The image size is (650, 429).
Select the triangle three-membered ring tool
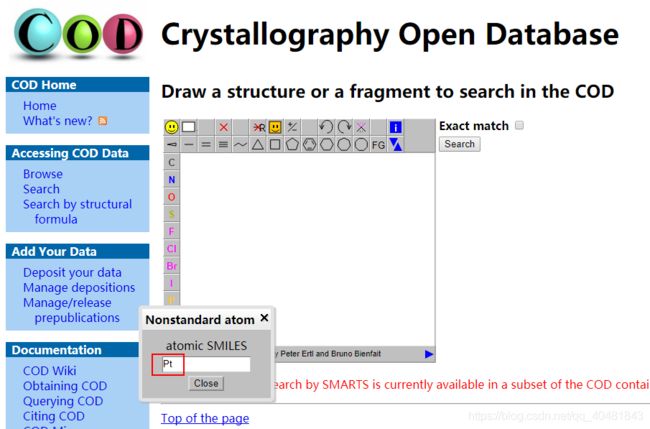[x=258, y=145]
